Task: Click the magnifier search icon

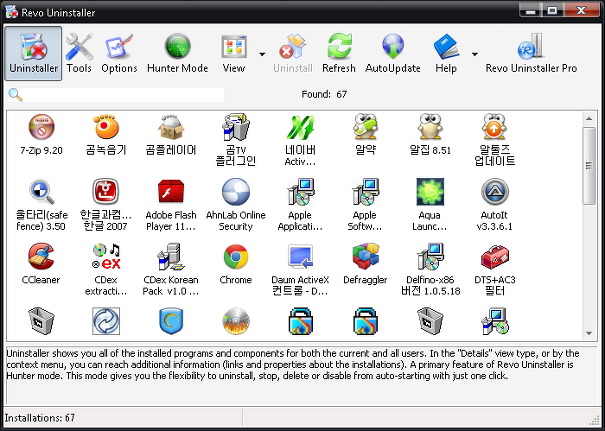Action: pyautogui.click(x=15, y=95)
